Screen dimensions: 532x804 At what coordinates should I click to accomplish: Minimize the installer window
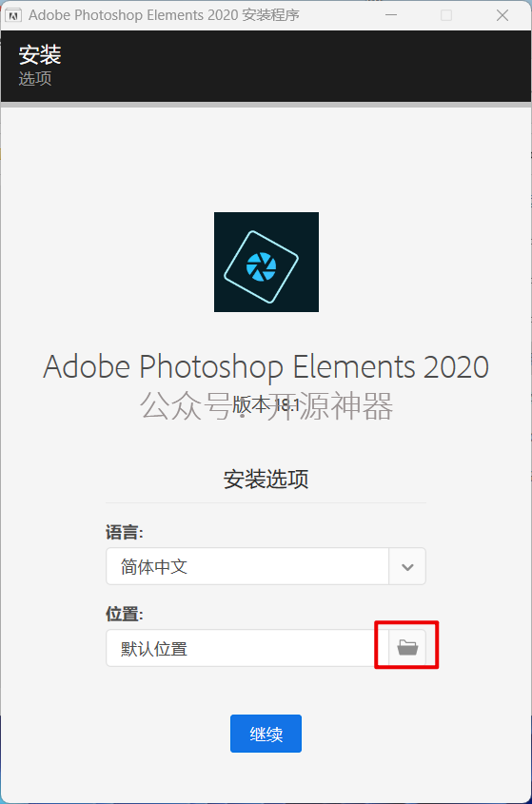[x=391, y=15]
